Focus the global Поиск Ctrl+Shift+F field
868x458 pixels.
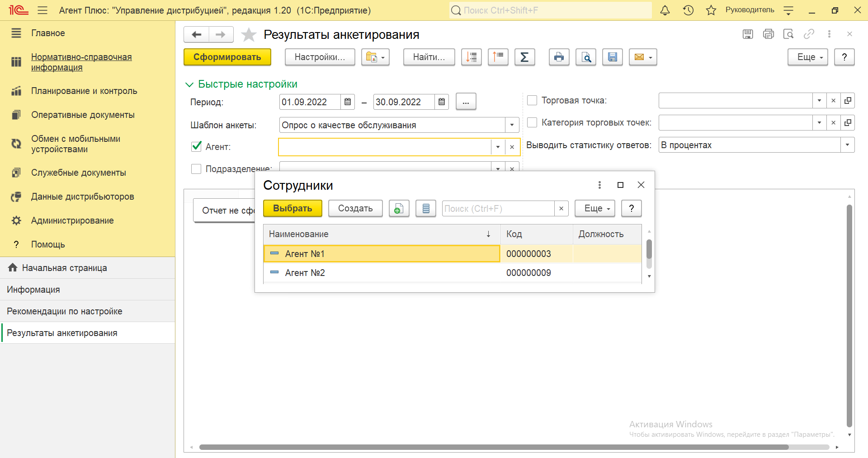click(551, 10)
